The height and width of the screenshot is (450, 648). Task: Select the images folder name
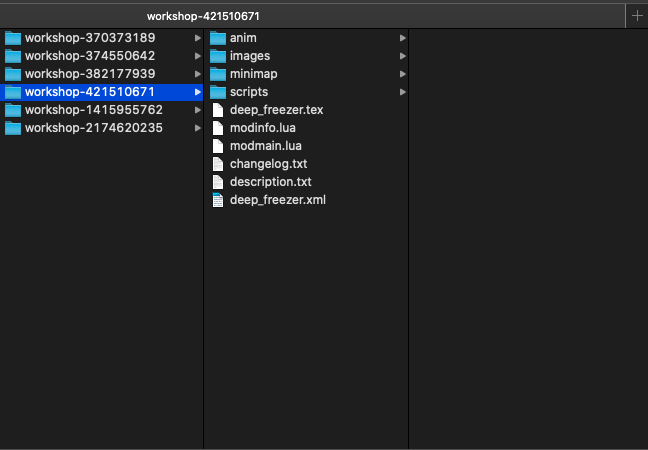[250, 56]
